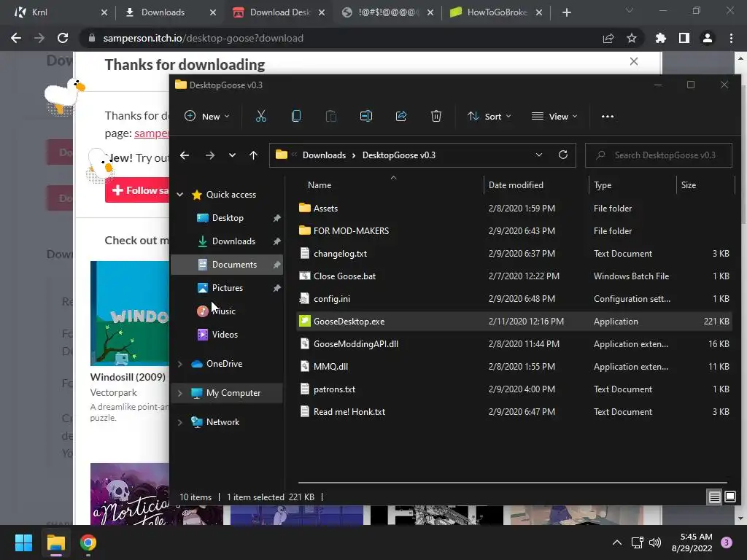Select the Assets folder

pyautogui.click(x=514, y=208)
